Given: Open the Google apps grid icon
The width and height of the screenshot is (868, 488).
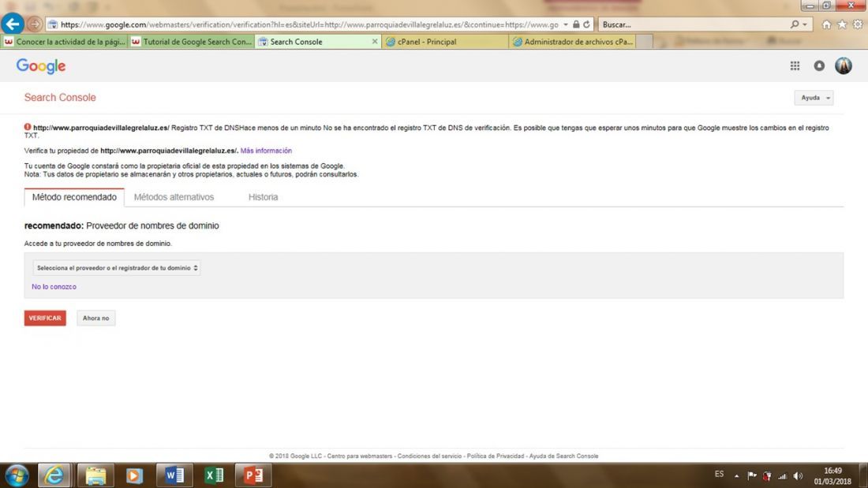Looking at the screenshot, I should (x=795, y=66).
